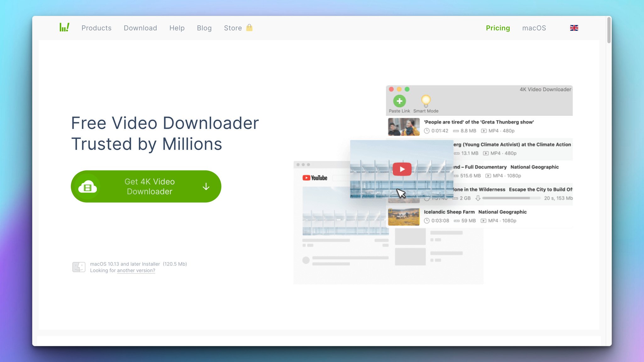Expand the Products navigation dropdown
The height and width of the screenshot is (362, 644).
(x=97, y=28)
